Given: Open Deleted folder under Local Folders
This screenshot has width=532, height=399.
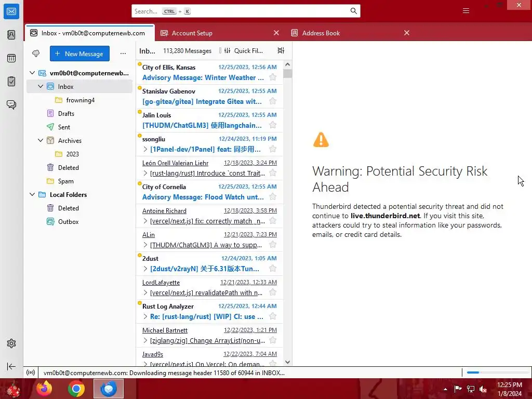Looking at the screenshot, I should click(x=79, y=208).
